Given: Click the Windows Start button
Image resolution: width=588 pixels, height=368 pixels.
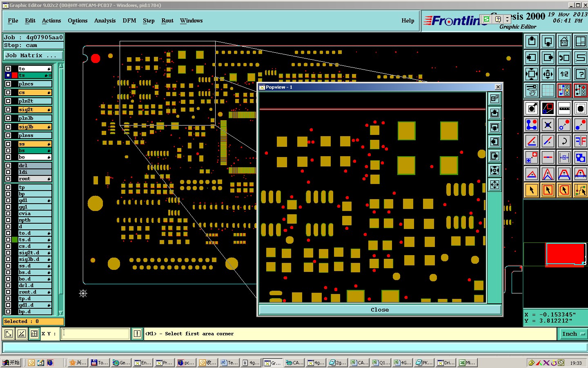Looking at the screenshot, I should [x=11, y=362].
